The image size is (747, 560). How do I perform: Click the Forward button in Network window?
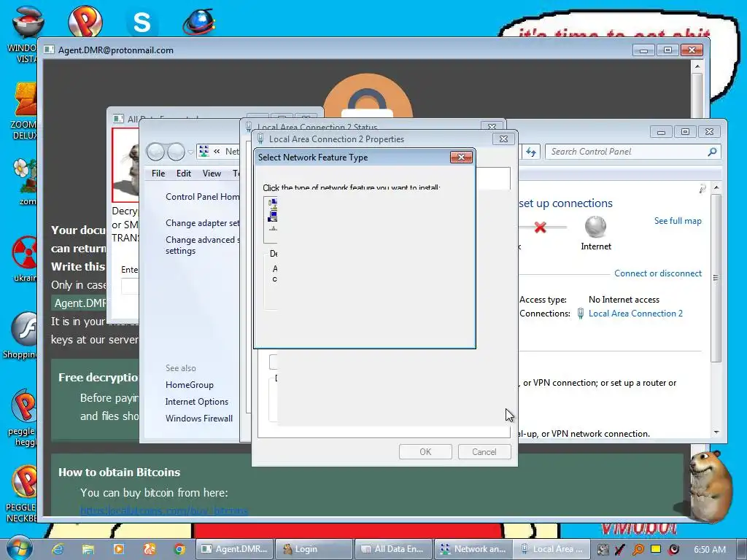tap(176, 152)
